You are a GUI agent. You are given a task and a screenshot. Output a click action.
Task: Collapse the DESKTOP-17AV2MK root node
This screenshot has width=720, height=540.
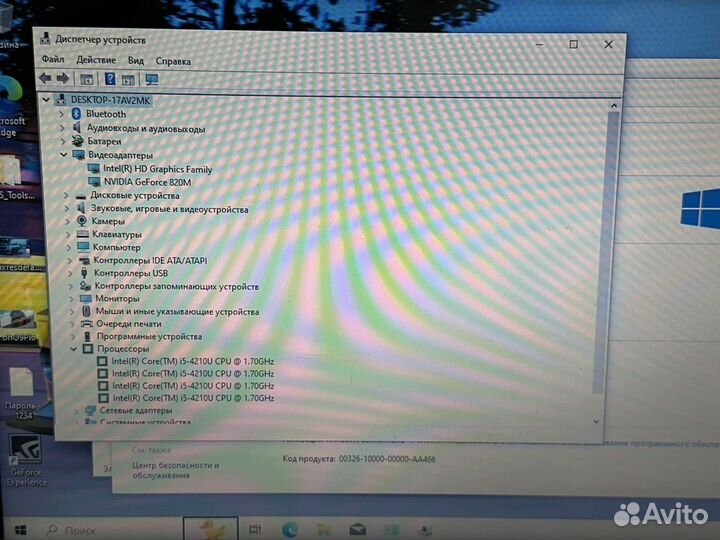pos(46,100)
